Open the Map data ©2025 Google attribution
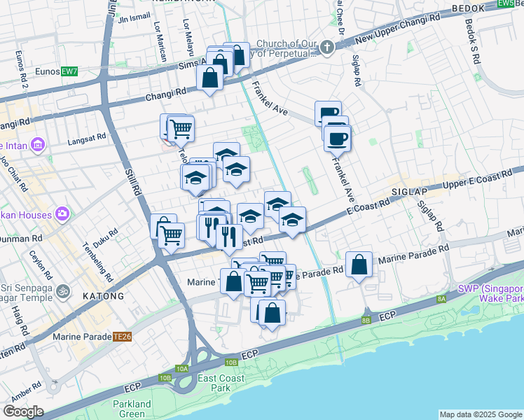524x420 pixels. (x=480, y=414)
